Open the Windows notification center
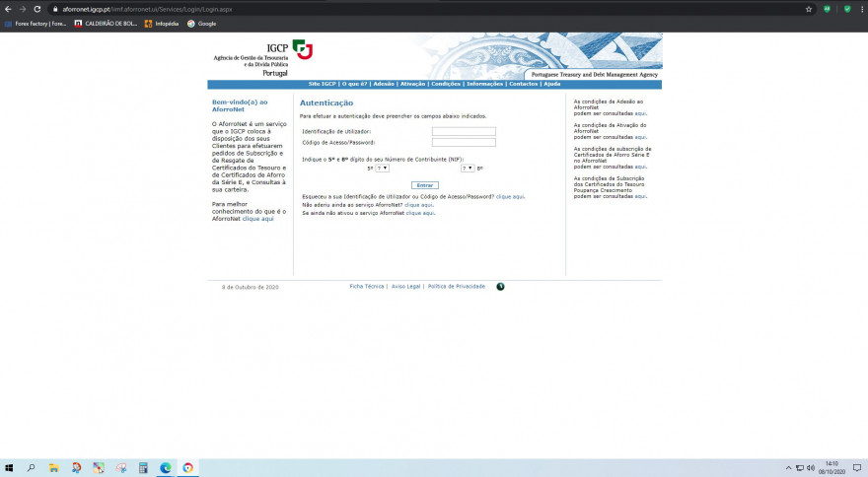Viewport: 868px width, 477px height. tap(857, 468)
